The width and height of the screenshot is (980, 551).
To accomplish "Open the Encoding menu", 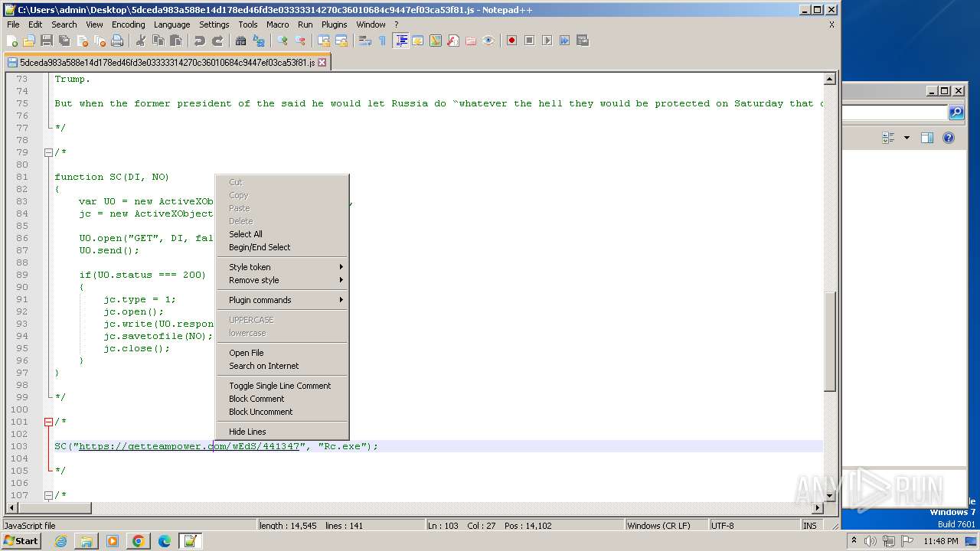I will coord(128,24).
